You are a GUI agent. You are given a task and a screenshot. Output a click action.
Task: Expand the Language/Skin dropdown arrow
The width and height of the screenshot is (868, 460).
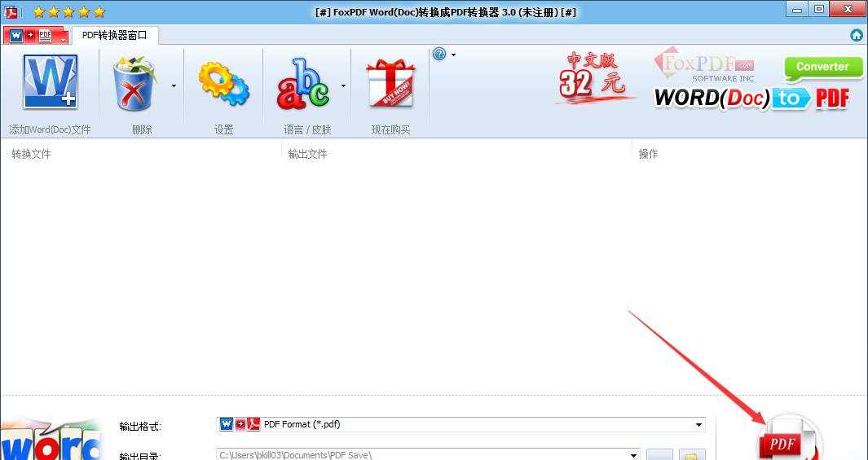343,85
